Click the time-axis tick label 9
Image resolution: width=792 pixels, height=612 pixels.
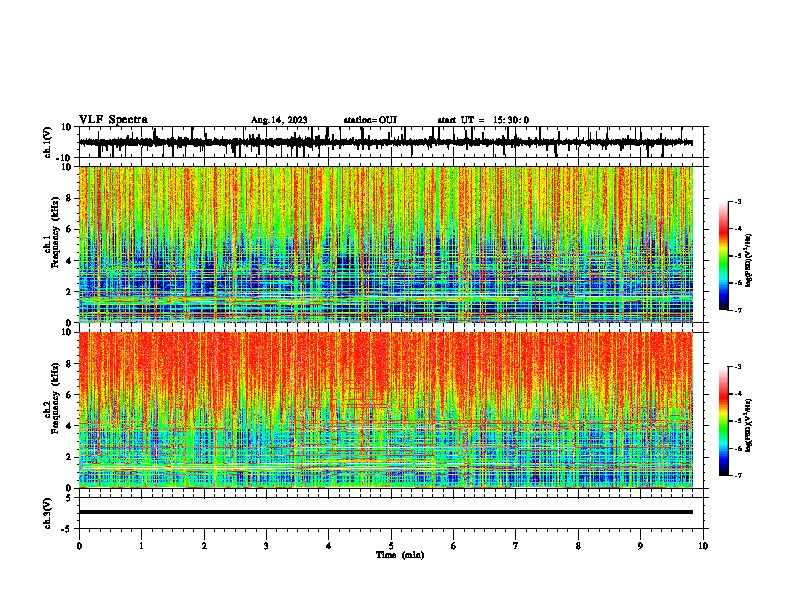(x=640, y=546)
